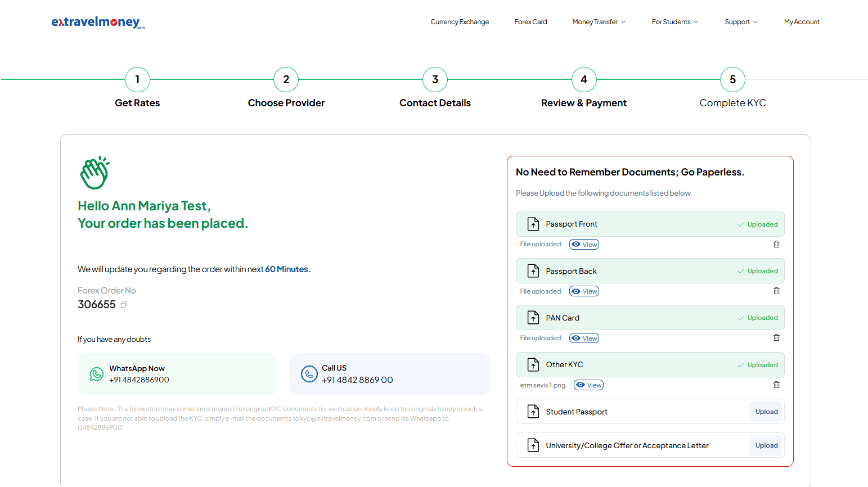Click the WhatsApp icon
868x487 pixels.
(x=97, y=374)
